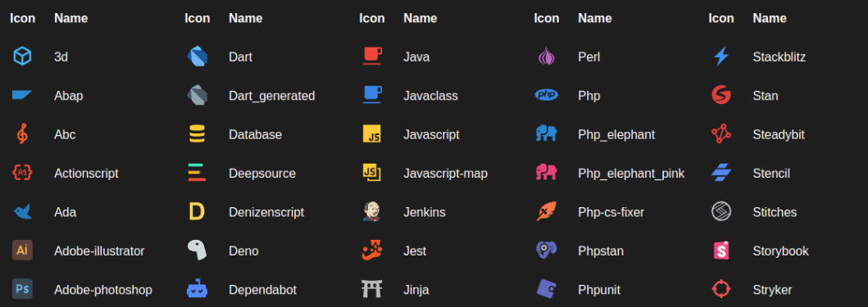Screen dimensions: 868x307
Task: Click the Deno dinosaur icon
Action: [197, 250]
